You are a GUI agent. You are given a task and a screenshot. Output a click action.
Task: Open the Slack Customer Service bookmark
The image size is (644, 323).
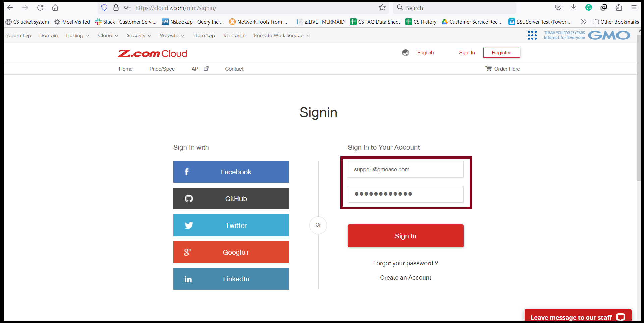click(126, 22)
